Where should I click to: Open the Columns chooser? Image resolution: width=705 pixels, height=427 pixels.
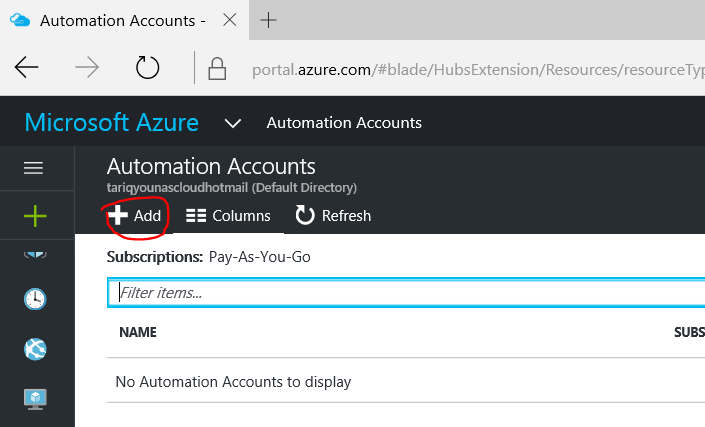228,216
